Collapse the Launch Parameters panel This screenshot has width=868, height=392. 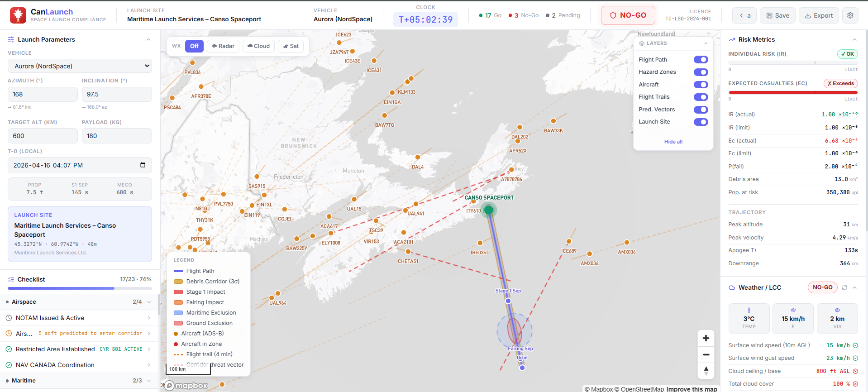[x=148, y=40]
